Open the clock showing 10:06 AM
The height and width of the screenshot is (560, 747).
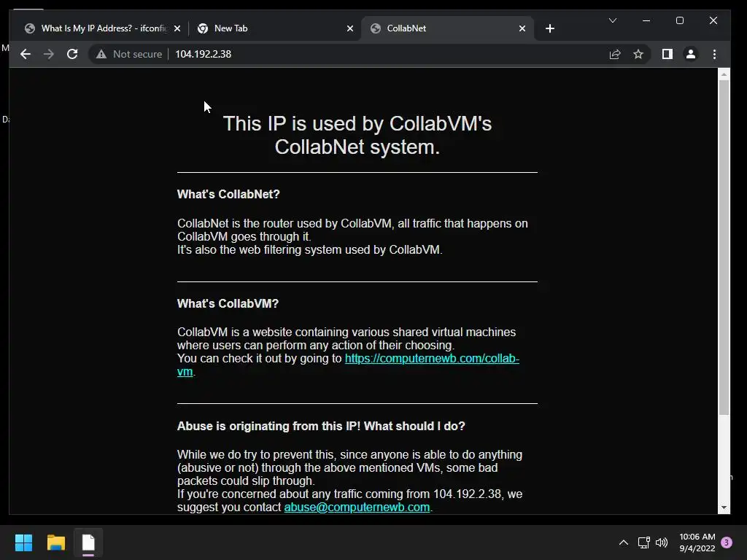(x=697, y=542)
